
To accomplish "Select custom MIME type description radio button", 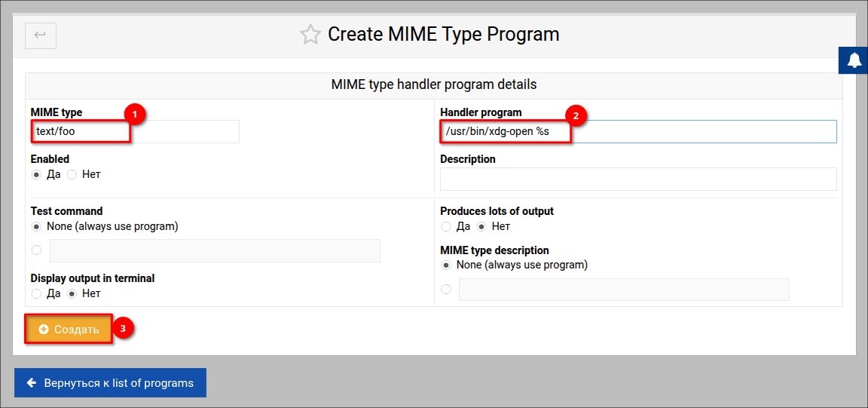I will pos(446,290).
